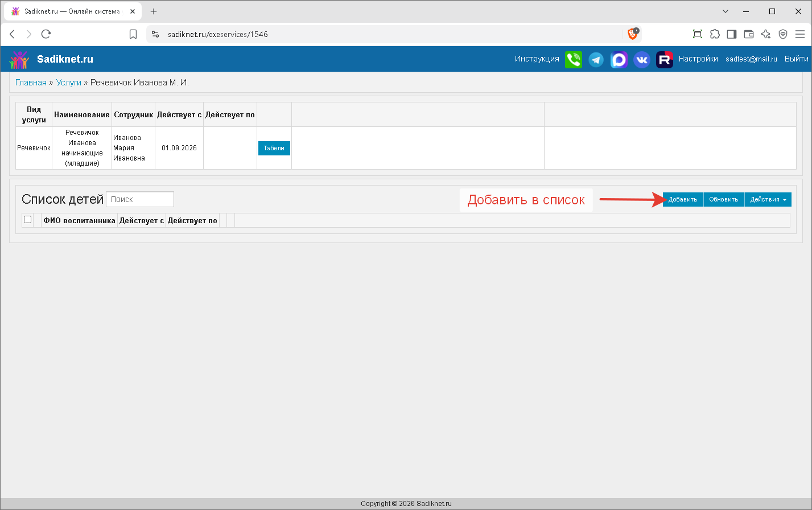Tick the select-all checkbox in children list
Image resolution: width=812 pixels, height=510 pixels.
27,220
